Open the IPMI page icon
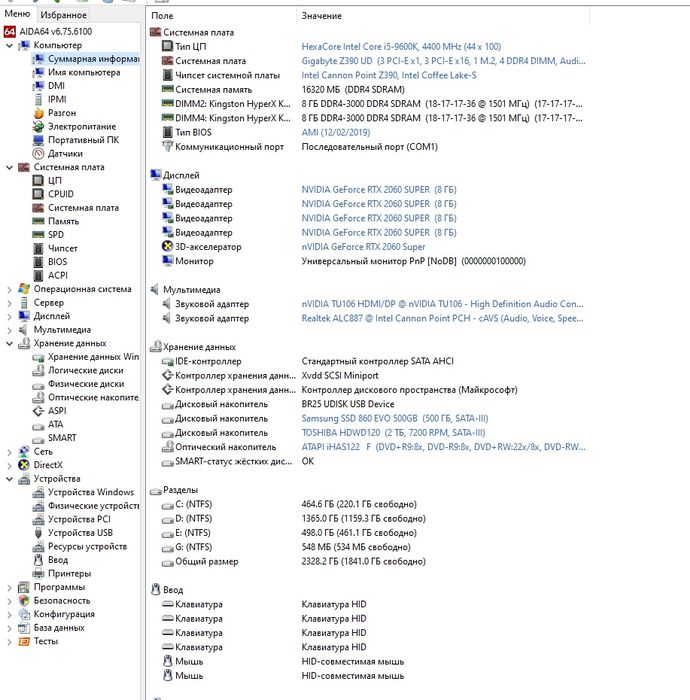This screenshot has height=700, width=690. (x=38, y=99)
